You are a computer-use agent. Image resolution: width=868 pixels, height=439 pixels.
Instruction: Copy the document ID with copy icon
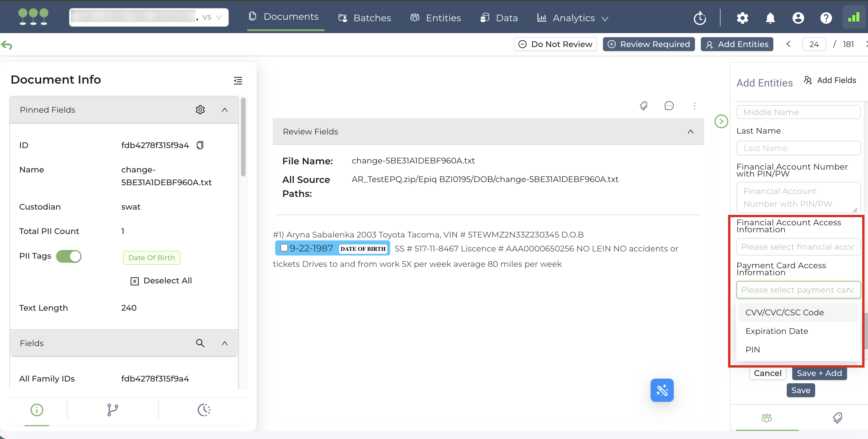(200, 145)
